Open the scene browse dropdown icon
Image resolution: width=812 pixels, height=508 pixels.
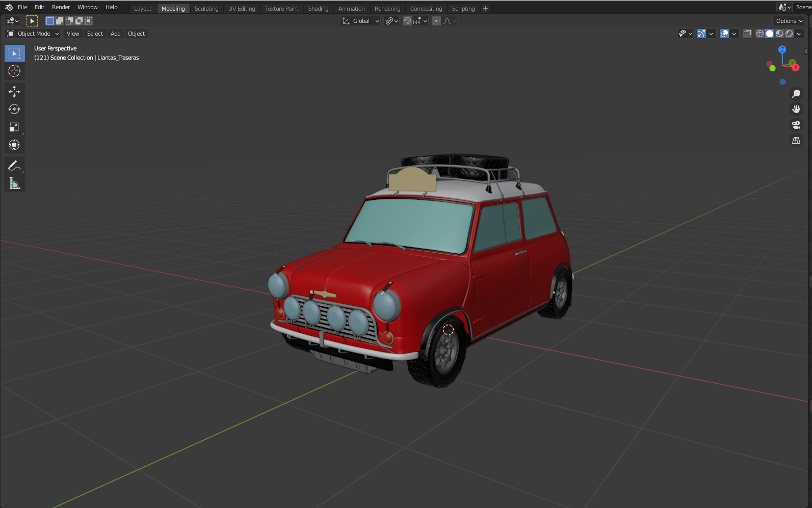[x=784, y=7]
